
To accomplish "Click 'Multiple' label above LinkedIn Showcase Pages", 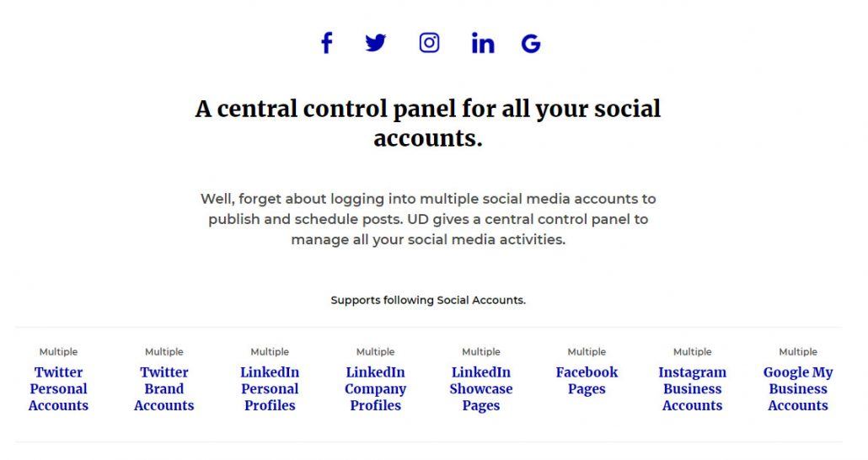I will (x=481, y=351).
